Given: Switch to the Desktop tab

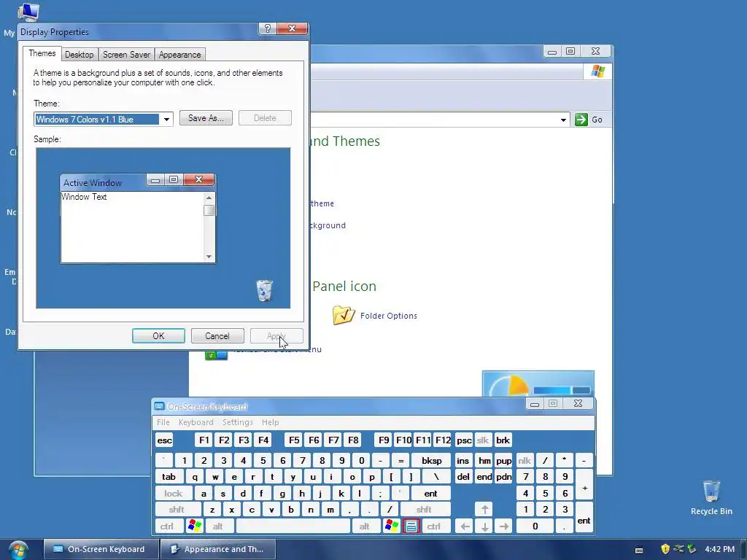Looking at the screenshot, I should 79,55.
